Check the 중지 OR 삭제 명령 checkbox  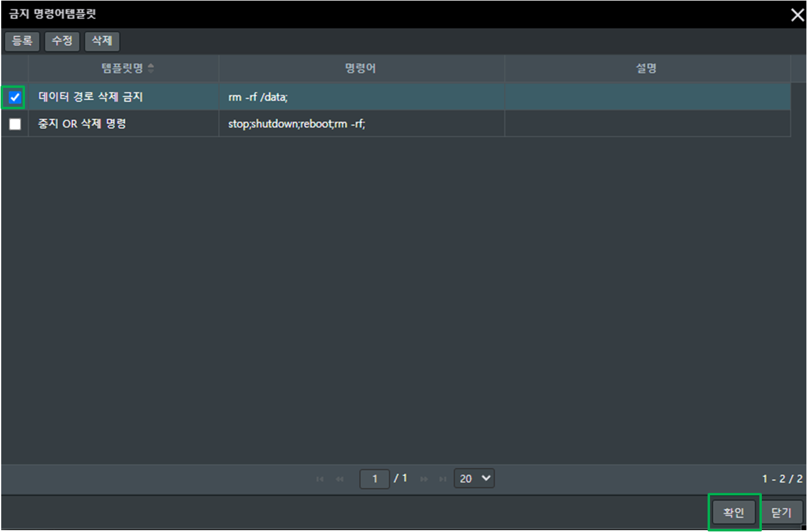[15, 124]
